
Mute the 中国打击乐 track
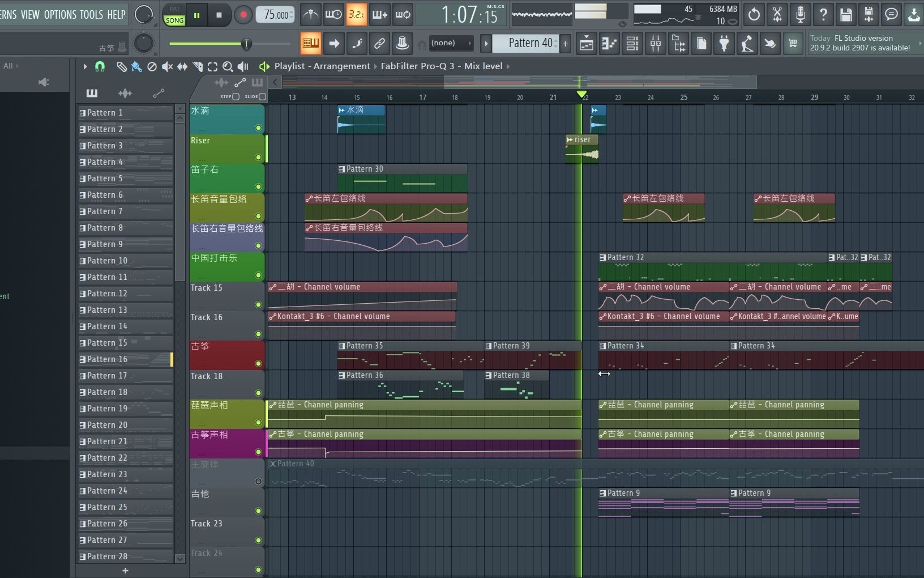click(259, 275)
